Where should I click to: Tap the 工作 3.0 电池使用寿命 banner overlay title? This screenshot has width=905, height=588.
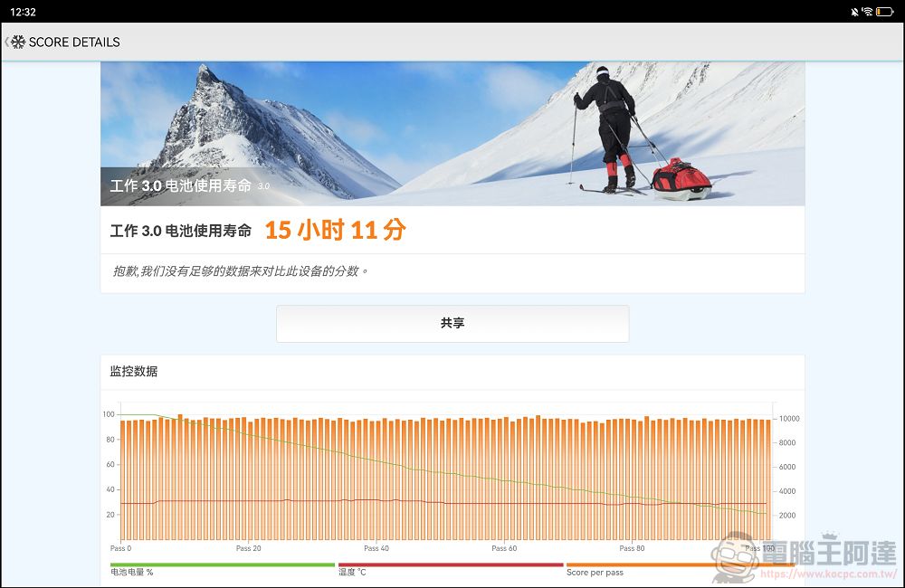[x=181, y=185]
